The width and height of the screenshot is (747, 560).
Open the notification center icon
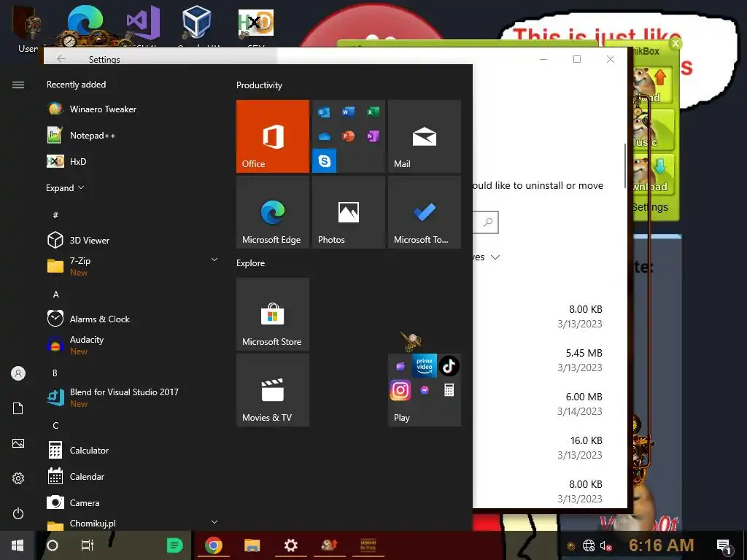tap(724, 546)
